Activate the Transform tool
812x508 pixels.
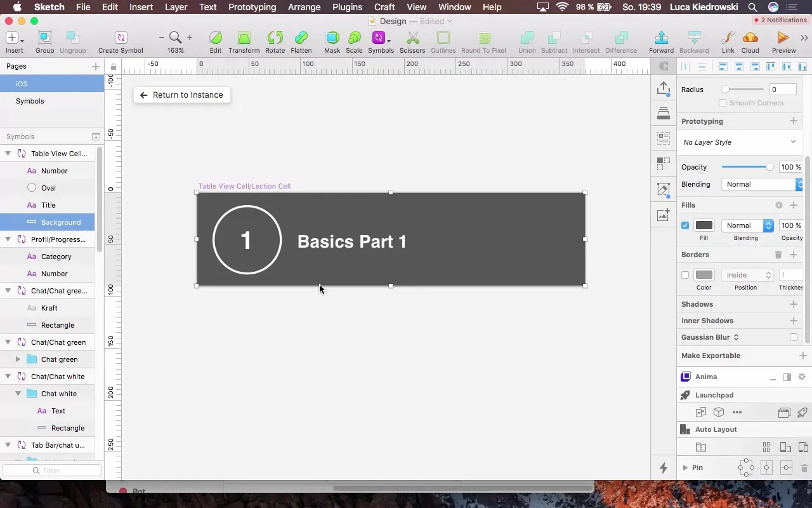(x=244, y=41)
